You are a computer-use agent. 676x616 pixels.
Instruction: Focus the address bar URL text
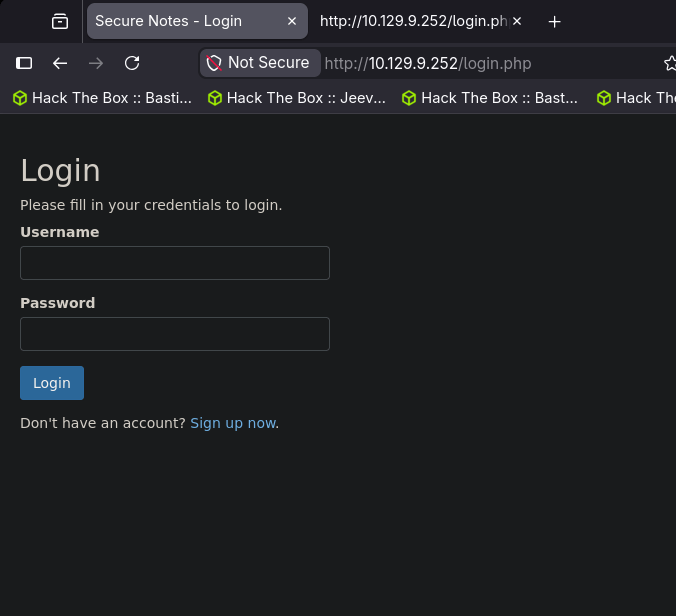point(450,63)
